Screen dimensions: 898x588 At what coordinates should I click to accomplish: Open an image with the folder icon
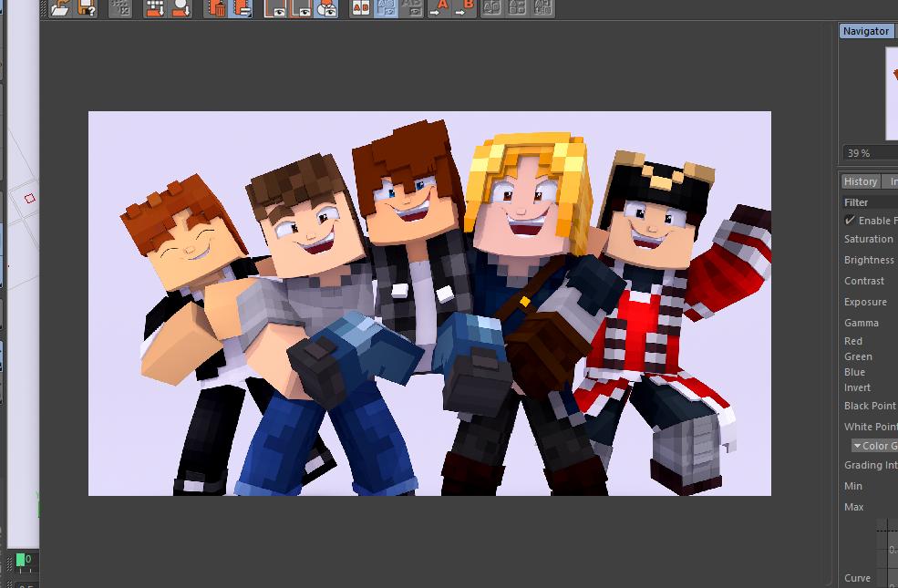(60, 8)
